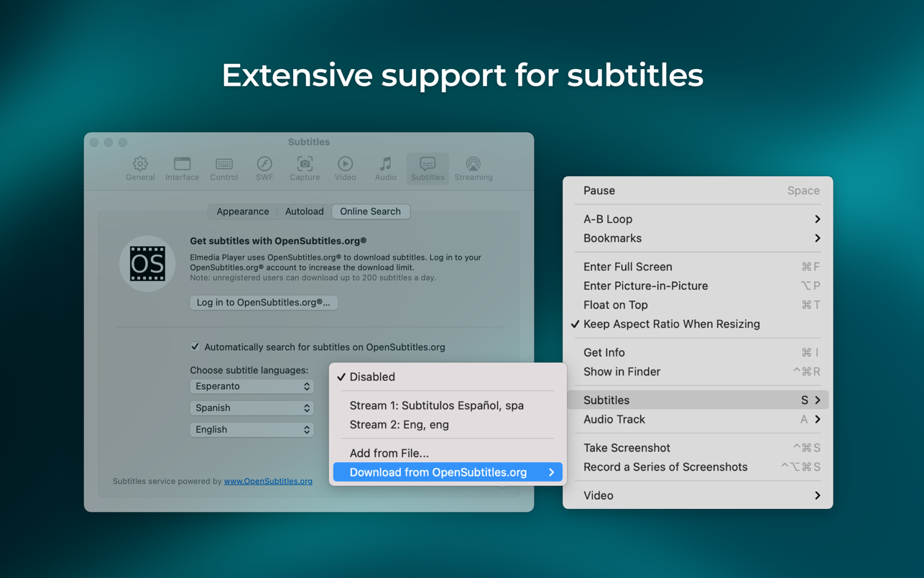This screenshot has width=924, height=578.
Task: Click the OpenSubtitles OS logo
Action: pos(147,264)
